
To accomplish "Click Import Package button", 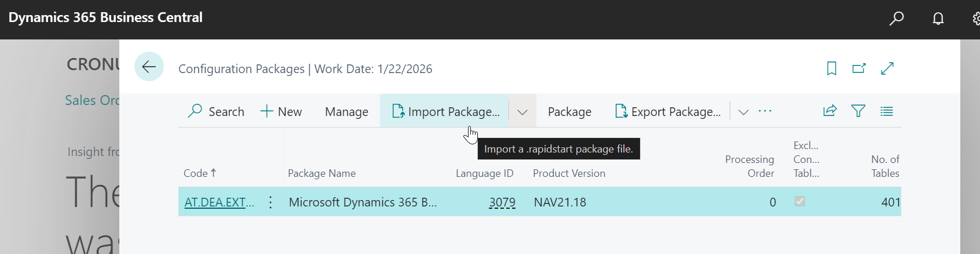I will pyautogui.click(x=445, y=112).
